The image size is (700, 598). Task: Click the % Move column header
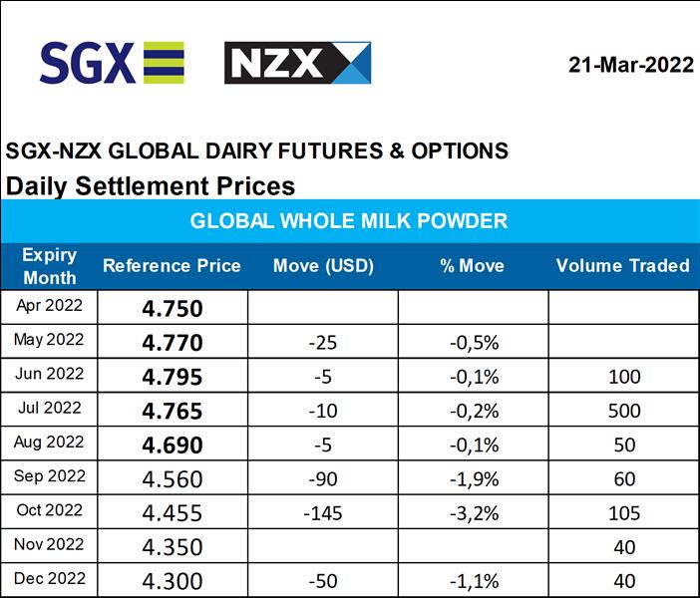pos(473,266)
